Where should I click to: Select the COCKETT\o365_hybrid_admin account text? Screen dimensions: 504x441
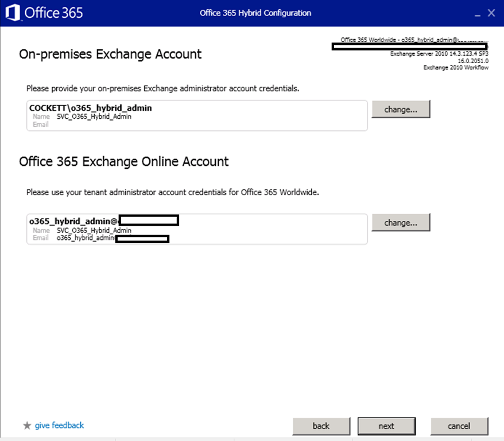pyautogui.click(x=90, y=108)
